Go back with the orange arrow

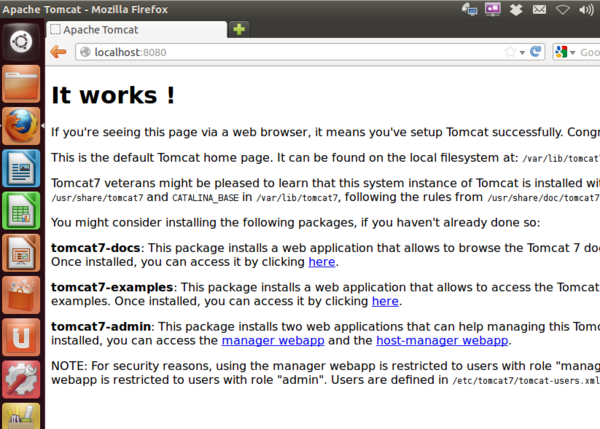pyautogui.click(x=58, y=52)
